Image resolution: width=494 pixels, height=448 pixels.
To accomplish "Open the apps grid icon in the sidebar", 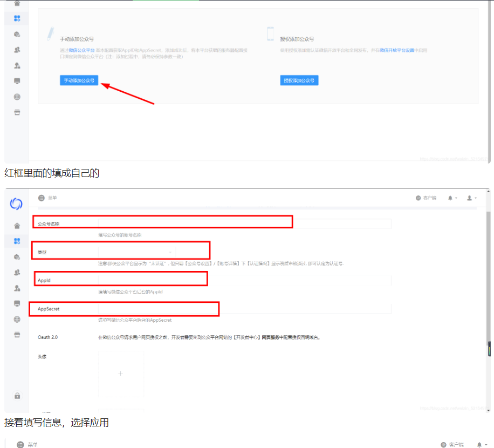I will point(16,18).
